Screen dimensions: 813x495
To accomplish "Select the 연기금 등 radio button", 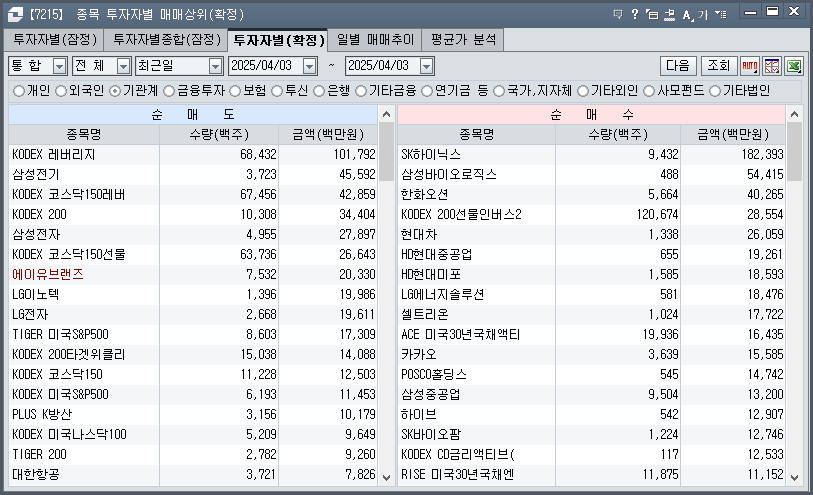I will click(427, 91).
